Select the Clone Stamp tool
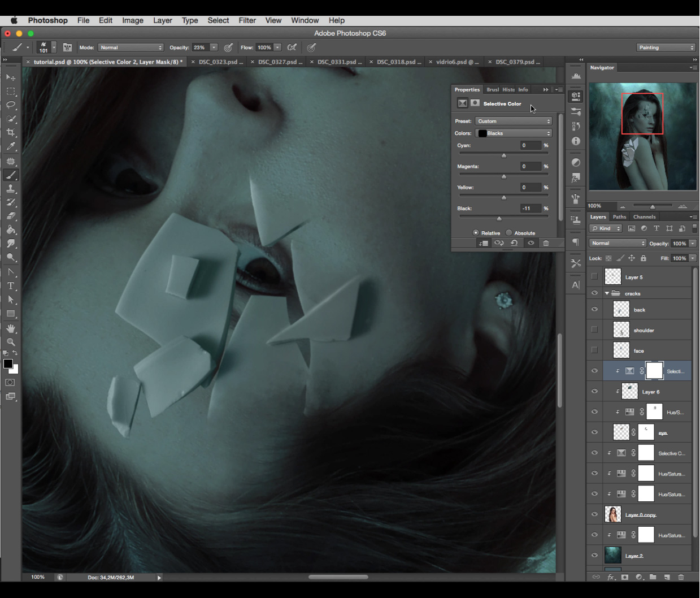700x598 pixels. (11, 189)
